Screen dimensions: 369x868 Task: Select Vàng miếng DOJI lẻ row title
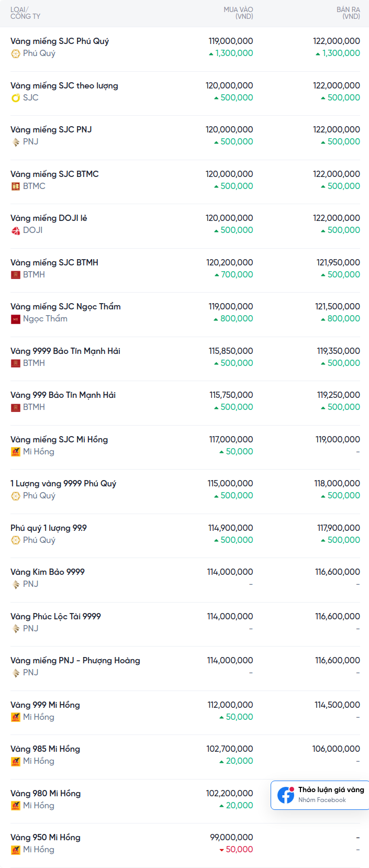(49, 218)
